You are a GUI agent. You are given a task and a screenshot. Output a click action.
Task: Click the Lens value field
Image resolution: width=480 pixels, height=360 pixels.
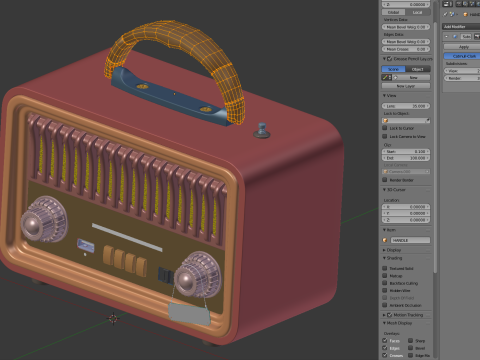coord(406,106)
